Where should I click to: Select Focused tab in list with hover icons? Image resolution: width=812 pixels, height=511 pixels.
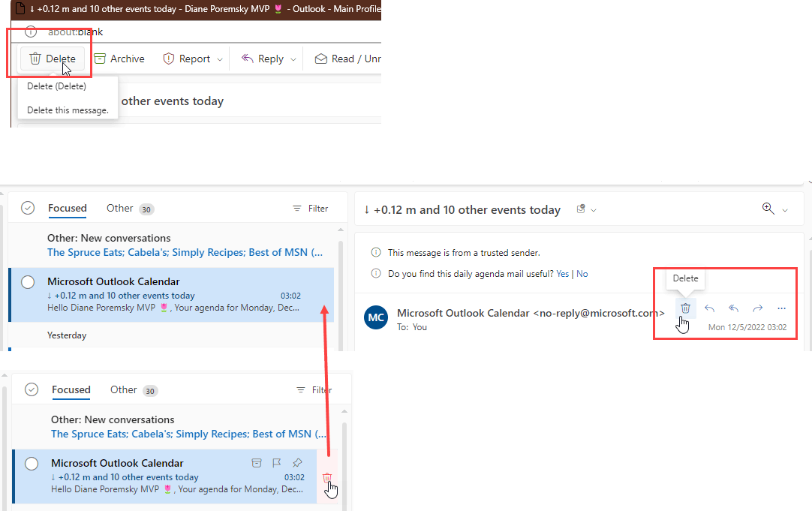click(71, 389)
